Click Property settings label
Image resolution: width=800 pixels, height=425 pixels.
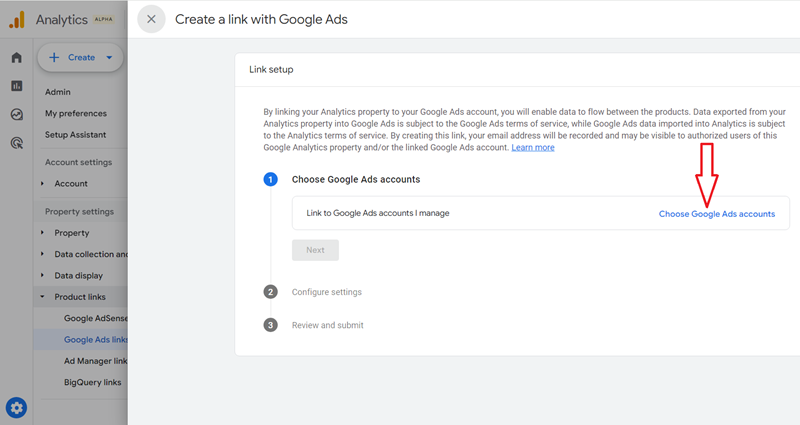tap(79, 211)
